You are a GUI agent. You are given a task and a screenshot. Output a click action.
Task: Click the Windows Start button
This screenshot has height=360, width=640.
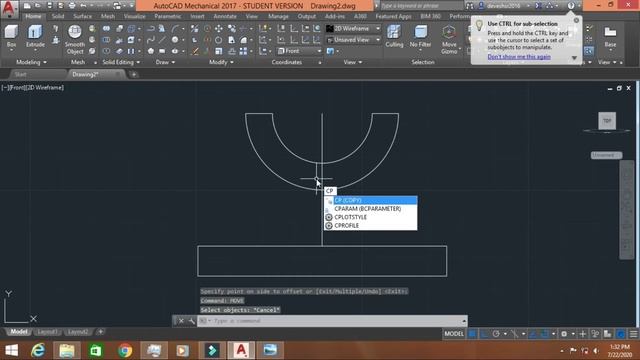click(x=11, y=351)
